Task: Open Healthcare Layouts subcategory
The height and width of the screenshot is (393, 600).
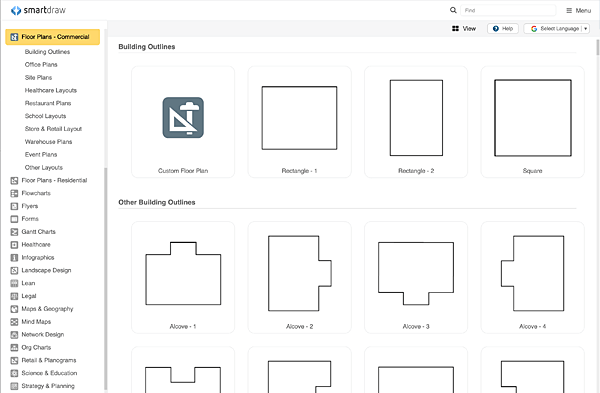Action: [x=51, y=90]
